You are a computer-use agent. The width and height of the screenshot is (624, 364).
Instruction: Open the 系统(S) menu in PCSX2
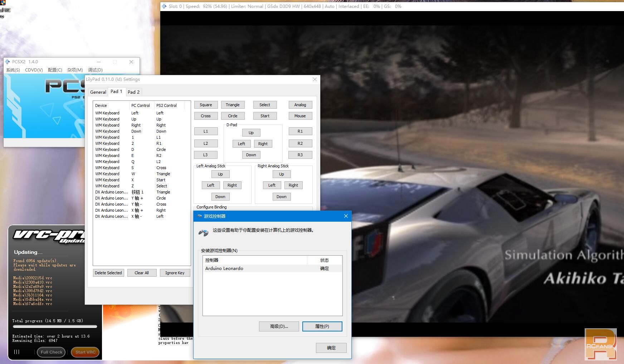tap(13, 70)
